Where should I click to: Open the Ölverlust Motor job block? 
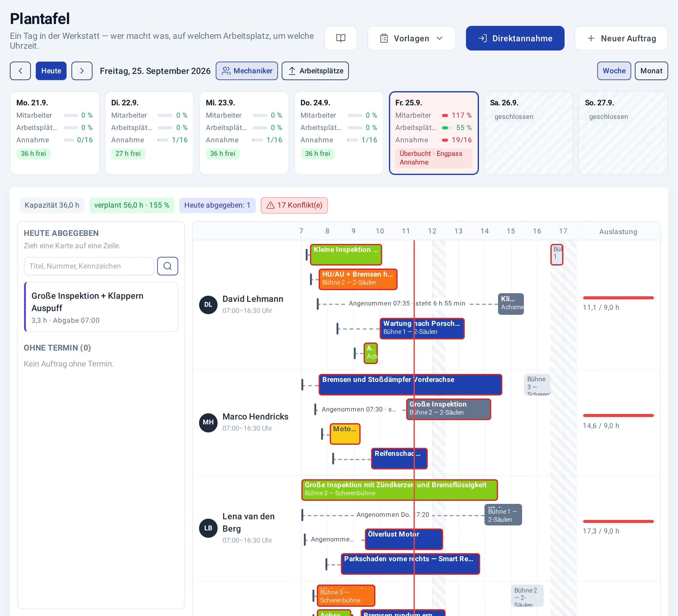[x=404, y=539]
